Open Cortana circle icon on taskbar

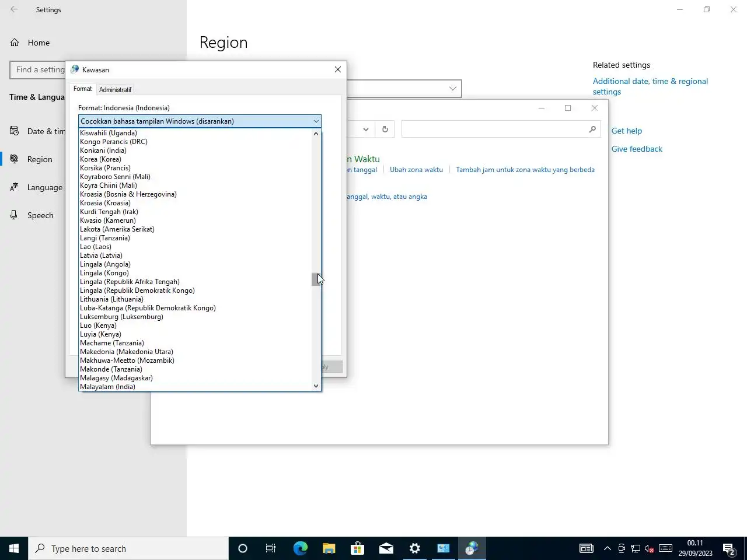pos(243,548)
